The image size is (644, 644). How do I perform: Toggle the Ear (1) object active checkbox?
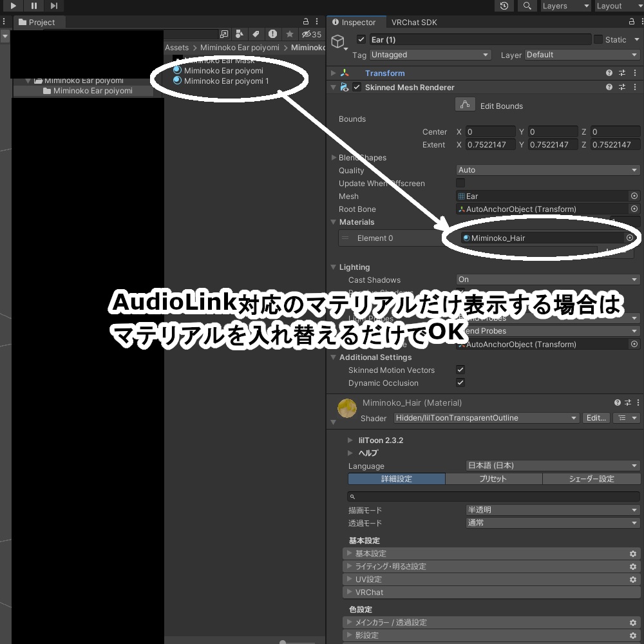pyautogui.click(x=361, y=39)
